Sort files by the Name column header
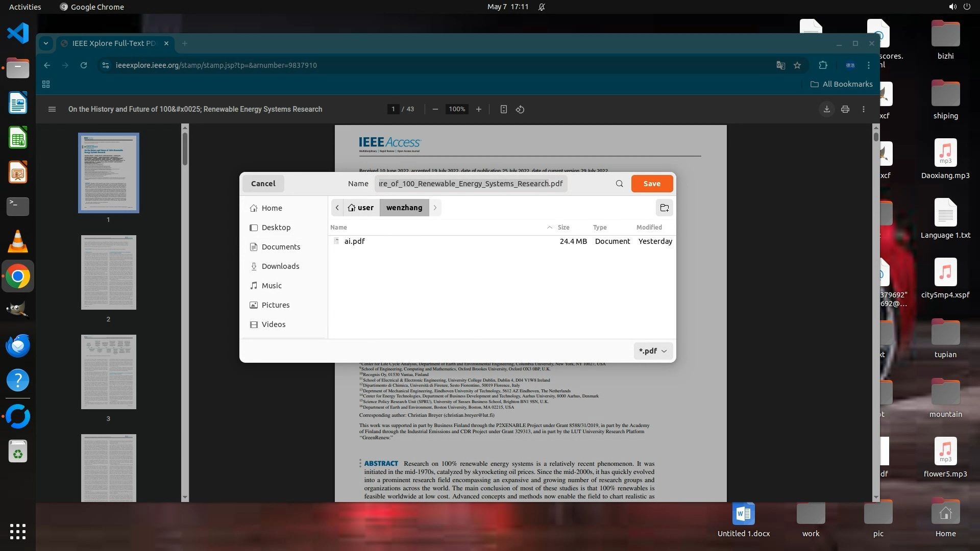 tap(338, 228)
